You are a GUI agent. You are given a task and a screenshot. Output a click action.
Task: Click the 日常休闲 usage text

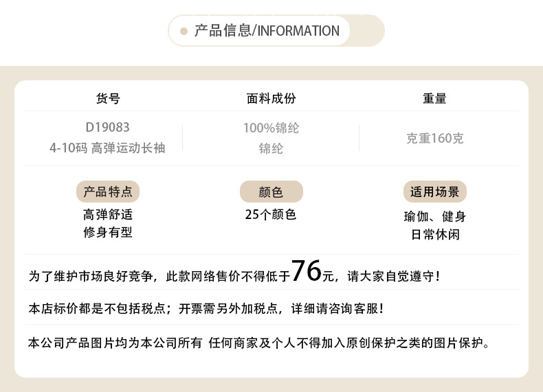434,234
